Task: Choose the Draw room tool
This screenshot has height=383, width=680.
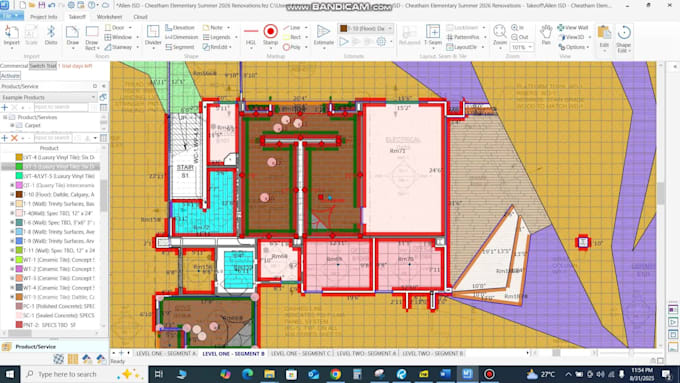Action: point(72,36)
